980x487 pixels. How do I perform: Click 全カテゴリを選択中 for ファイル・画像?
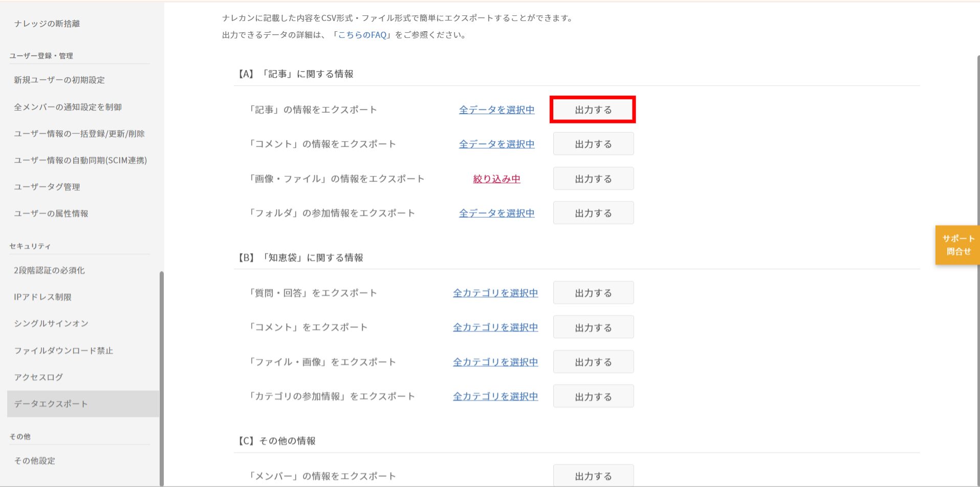[495, 362]
